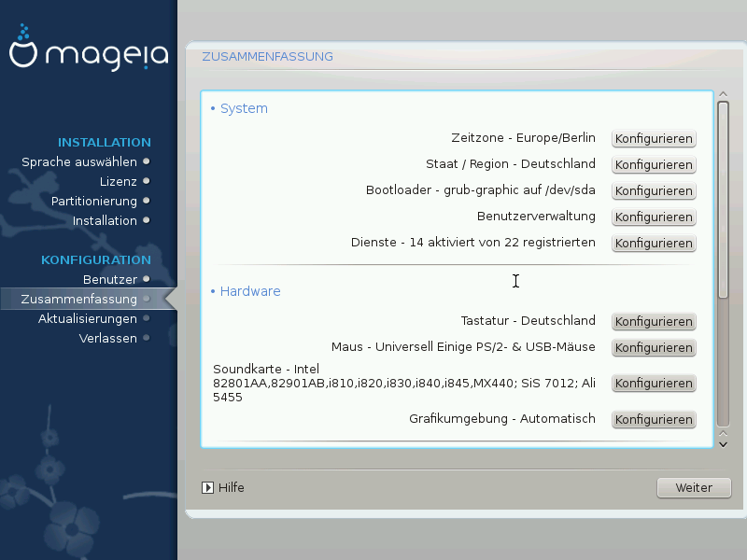This screenshot has width=747, height=560.
Task: Select the highlighted Zusammenfassung step
Action: (78, 299)
